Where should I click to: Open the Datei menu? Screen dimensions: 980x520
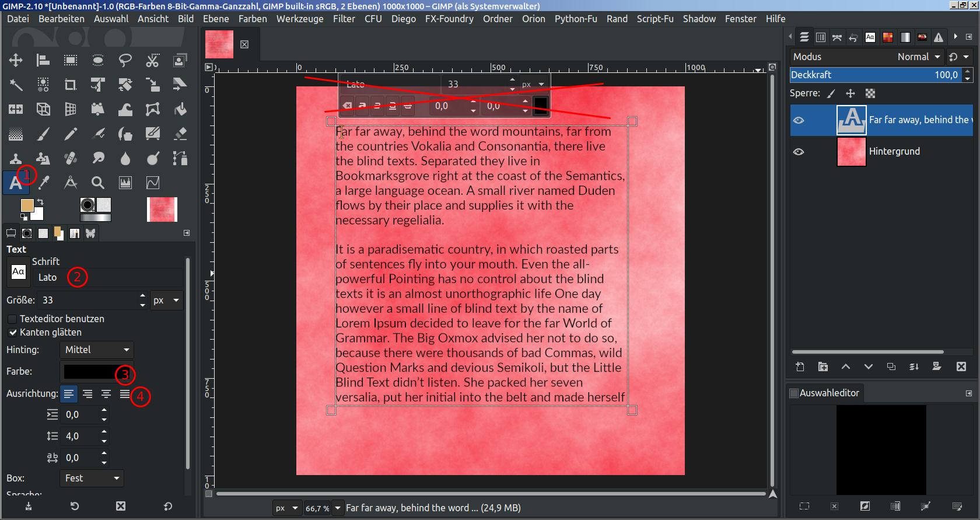[18, 19]
